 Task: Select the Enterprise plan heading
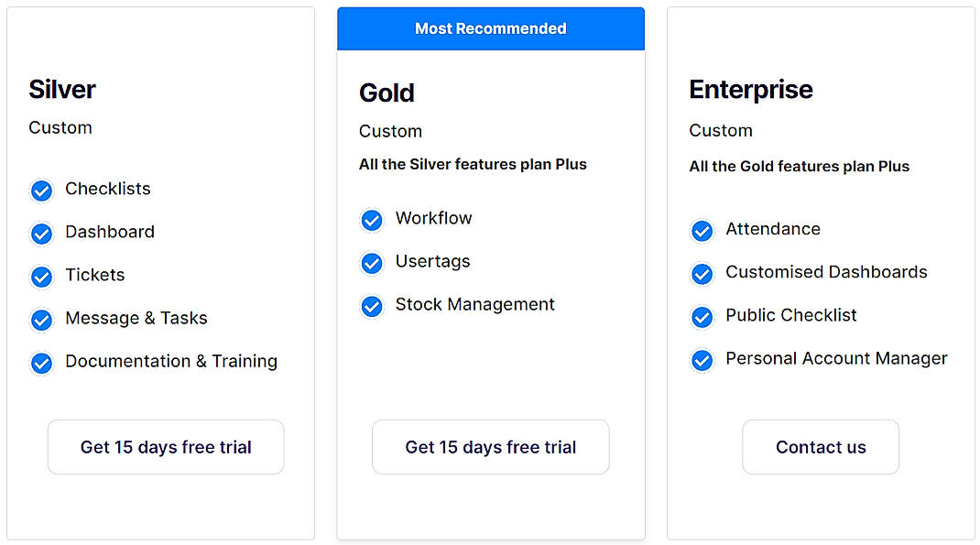751,89
